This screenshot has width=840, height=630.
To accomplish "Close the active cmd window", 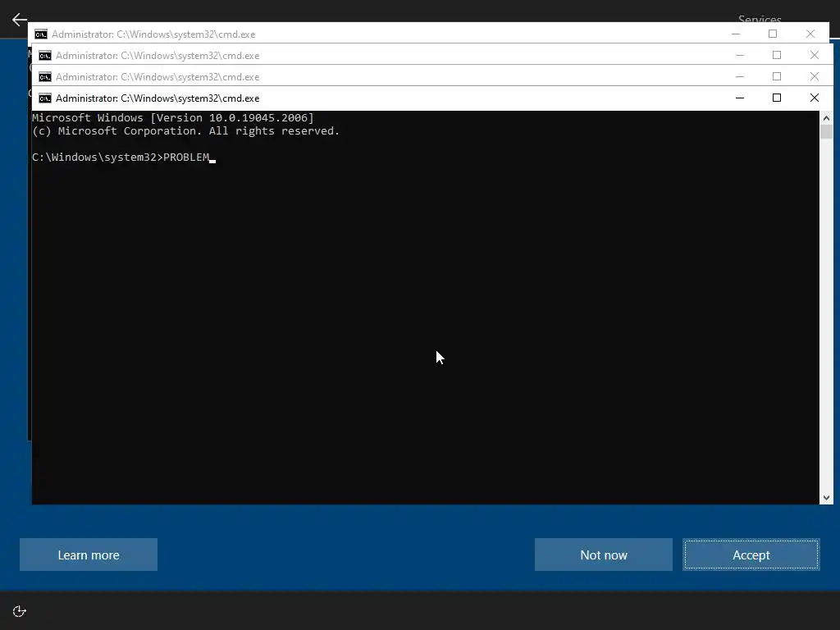I will pyautogui.click(x=815, y=98).
